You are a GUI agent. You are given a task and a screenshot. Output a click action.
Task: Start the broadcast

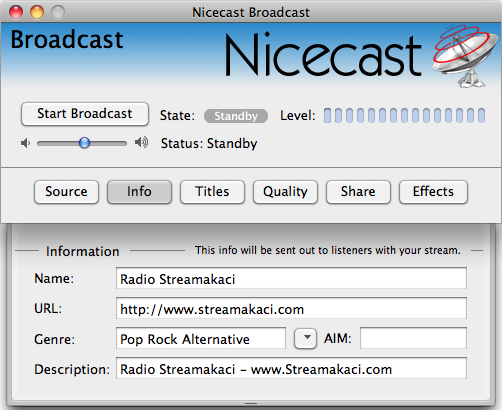(85, 114)
